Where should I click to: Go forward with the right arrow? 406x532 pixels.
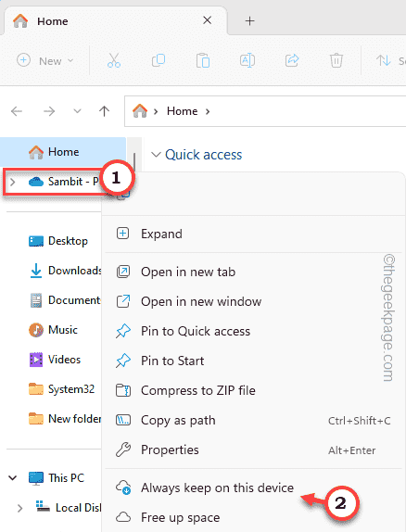49,111
